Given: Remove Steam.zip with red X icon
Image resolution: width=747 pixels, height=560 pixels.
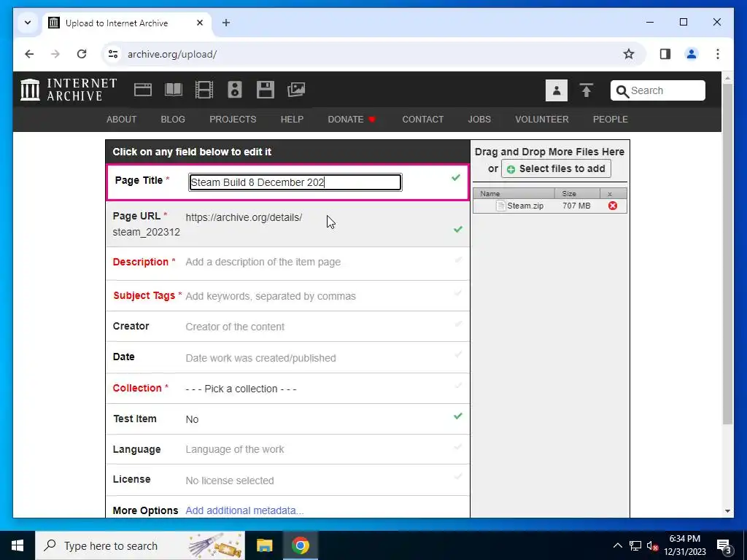Looking at the screenshot, I should pyautogui.click(x=613, y=206).
